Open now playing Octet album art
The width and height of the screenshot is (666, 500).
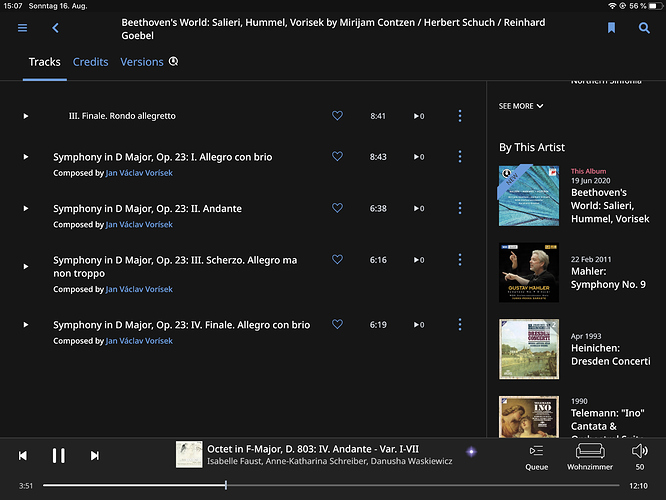[189, 455]
